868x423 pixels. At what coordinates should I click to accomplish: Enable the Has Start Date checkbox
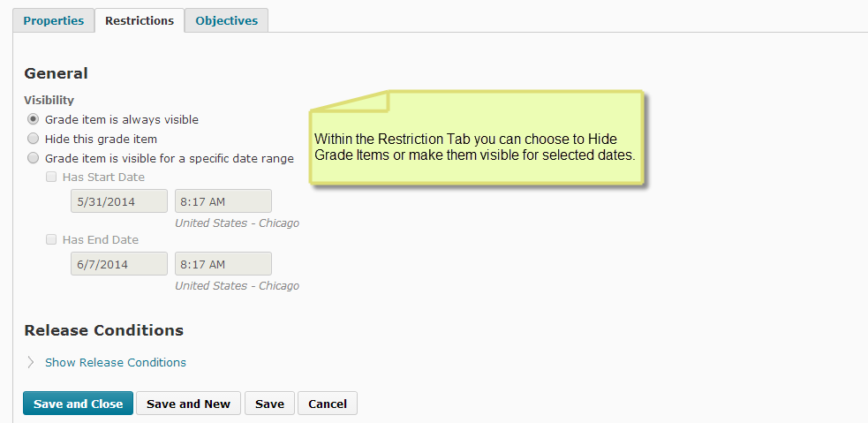click(51, 177)
